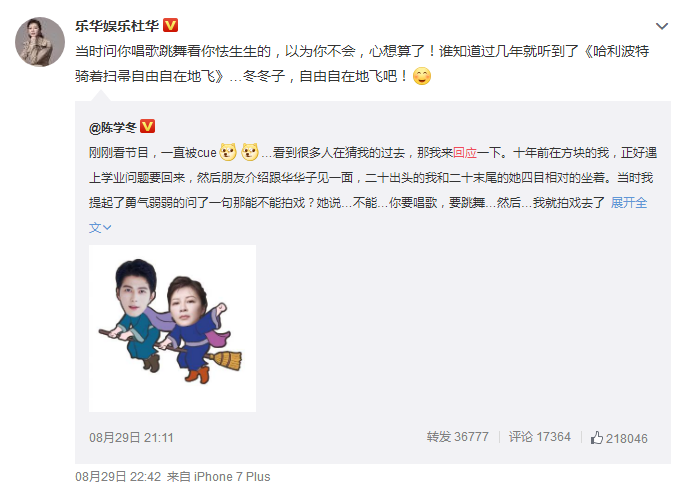
Task: Click the first doge emoji after cue
Action: [x=228, y=152]
